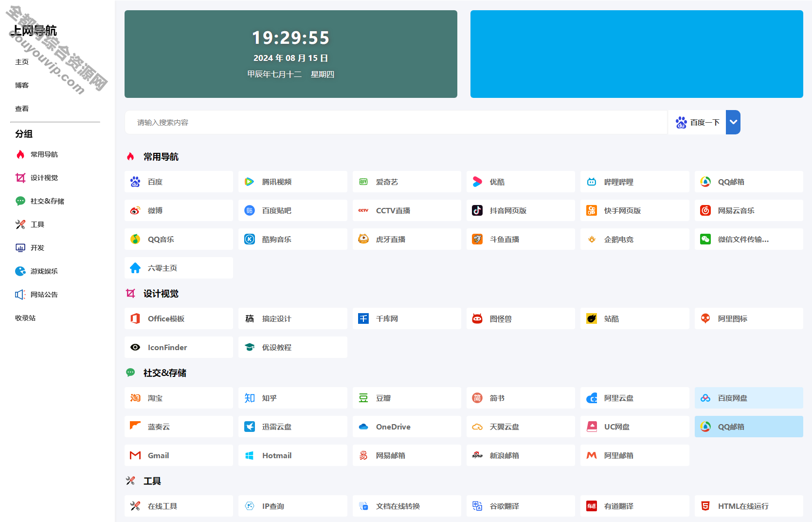This screenshot has width=812, height=522.
Task: Open the 站酷 link
Action: tap(634, 318)
